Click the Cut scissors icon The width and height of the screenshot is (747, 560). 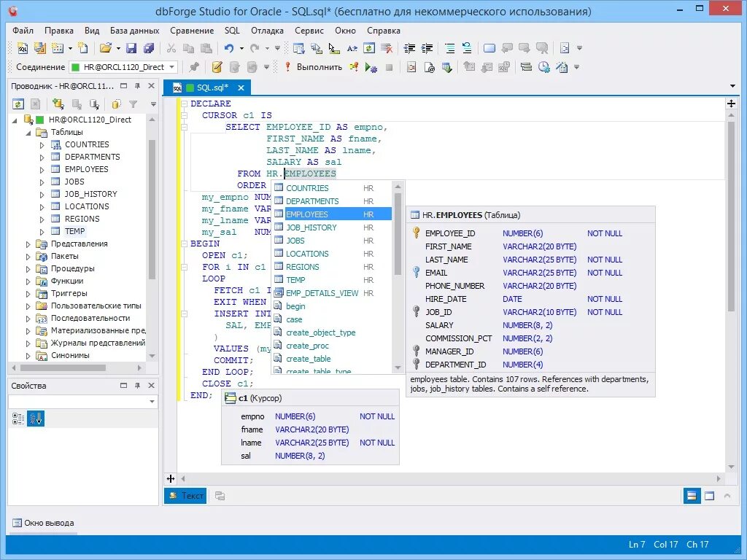tap(171, 48)
